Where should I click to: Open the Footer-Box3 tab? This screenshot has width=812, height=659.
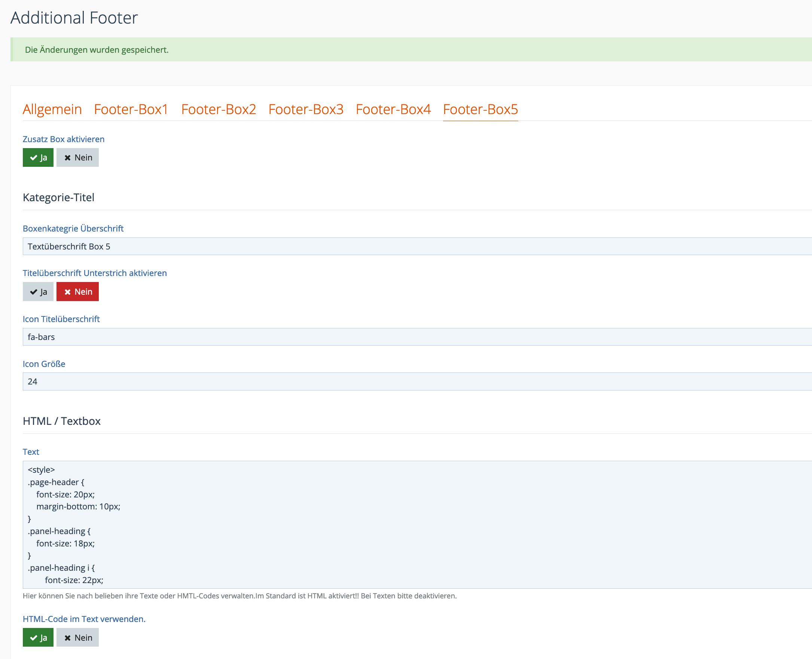tap(306, 109)
